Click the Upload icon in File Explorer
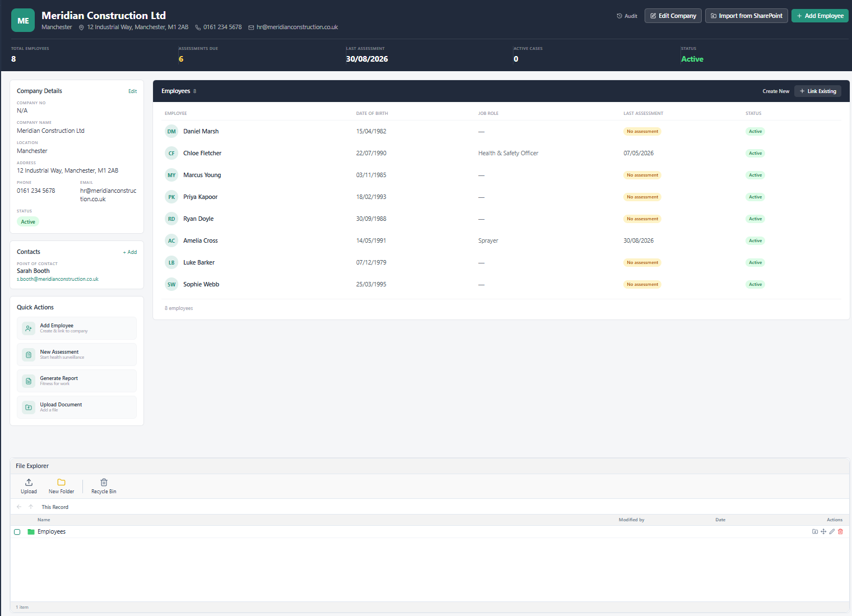The width and height of the screenshot is (852, 616). pos(29,486)
